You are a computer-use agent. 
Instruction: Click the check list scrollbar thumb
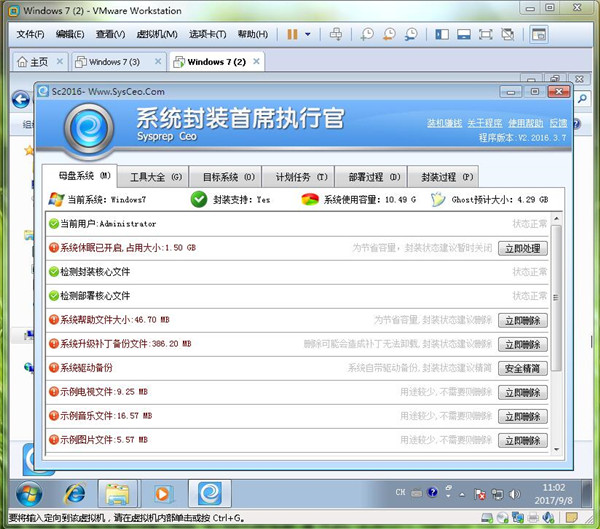(x=556, y=298)
